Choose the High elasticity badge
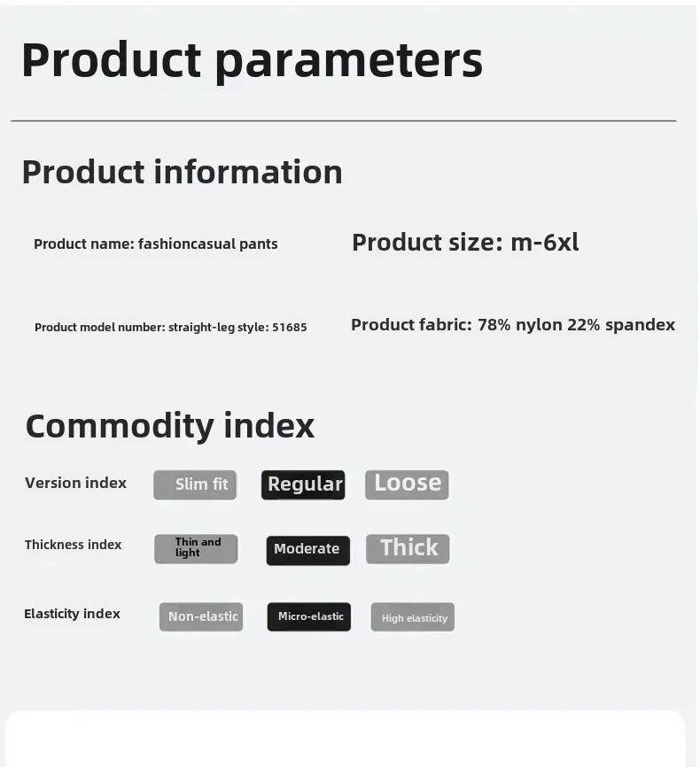 pyautogui.click(x=413, y=616)
